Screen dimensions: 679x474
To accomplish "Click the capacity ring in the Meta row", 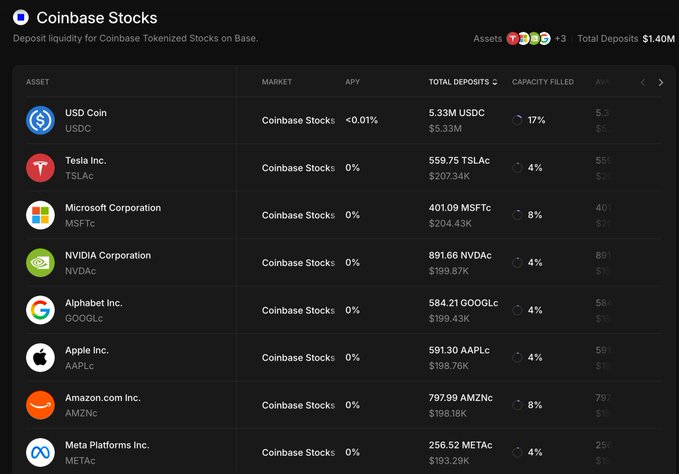I will 517,452.
